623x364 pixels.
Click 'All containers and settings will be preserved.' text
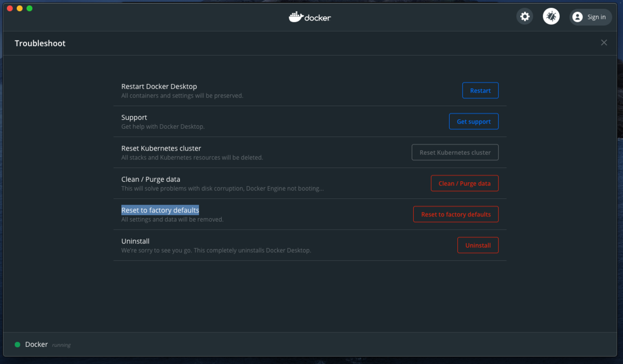click(x=182, y=96)
